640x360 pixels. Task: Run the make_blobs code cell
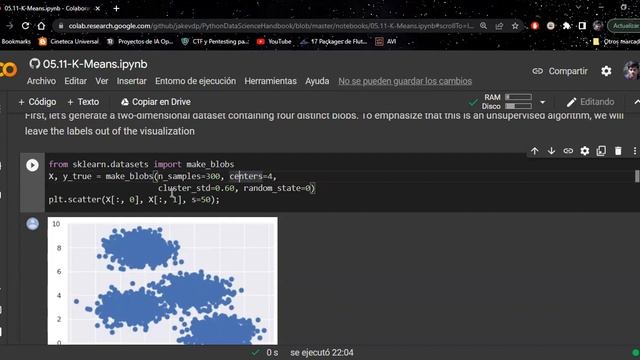(32, 165)
